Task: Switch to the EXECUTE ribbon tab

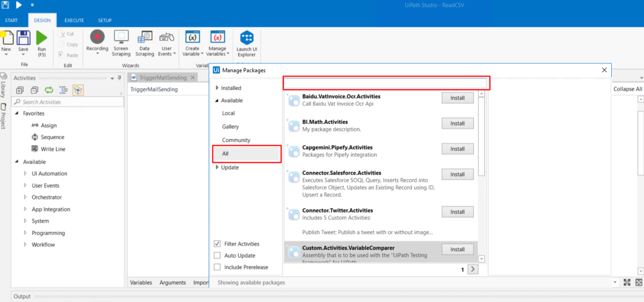Action: click(x=74, y=20)
